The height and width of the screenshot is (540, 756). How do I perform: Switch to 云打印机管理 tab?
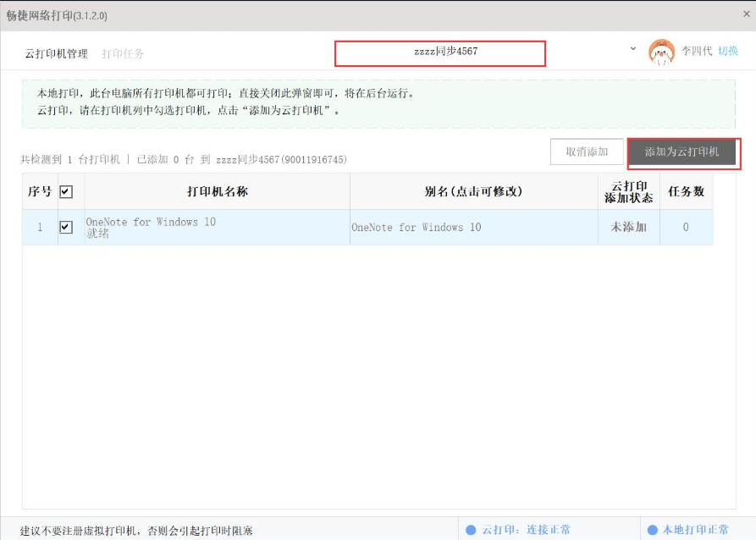click(x=57, y=53)
